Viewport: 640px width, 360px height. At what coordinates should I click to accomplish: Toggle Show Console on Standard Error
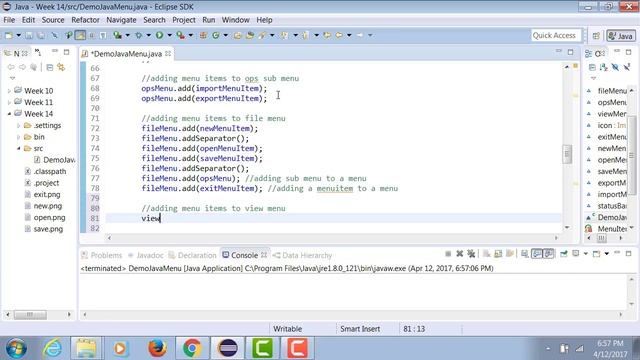point(549,254)
